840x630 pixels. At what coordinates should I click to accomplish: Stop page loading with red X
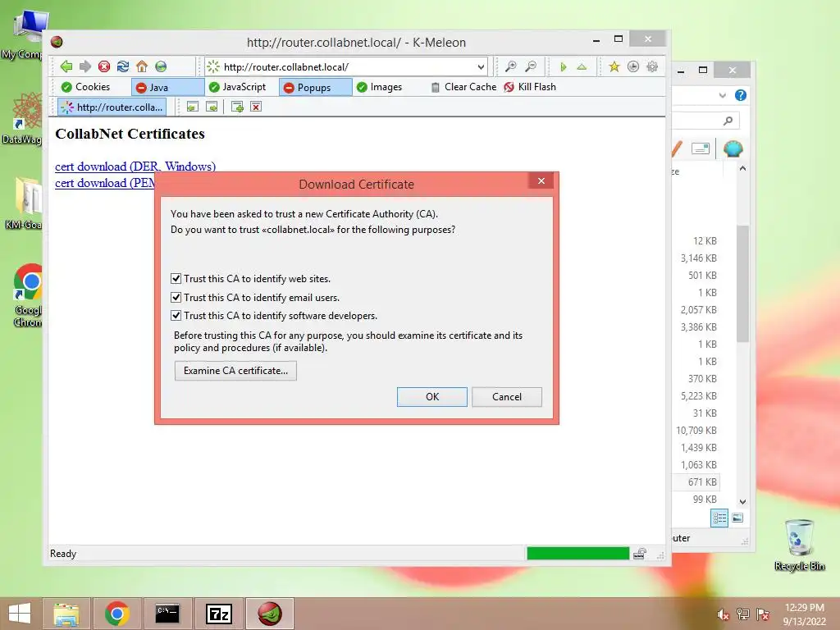104,66
